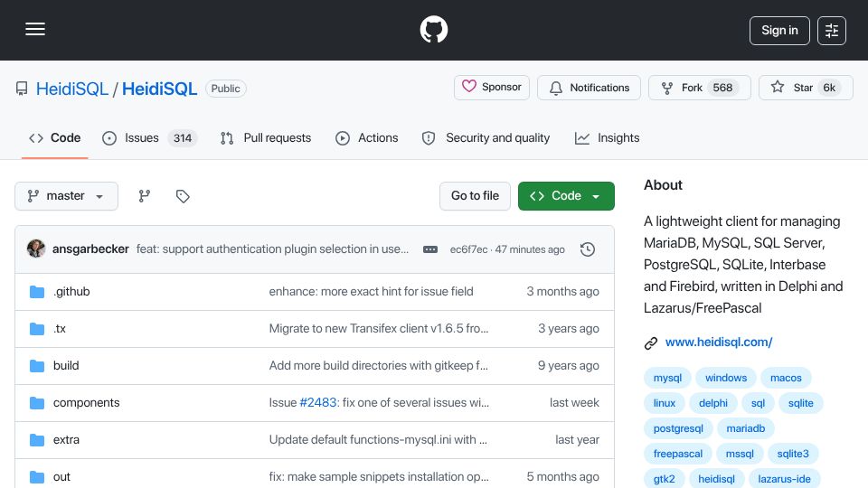This screenshot has width=868, height=488.
Task: Open Notifications bell button
Action: click(589, 88)
